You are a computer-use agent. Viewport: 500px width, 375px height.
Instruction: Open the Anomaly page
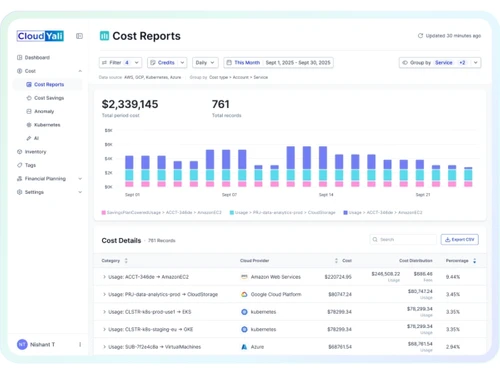44,111
